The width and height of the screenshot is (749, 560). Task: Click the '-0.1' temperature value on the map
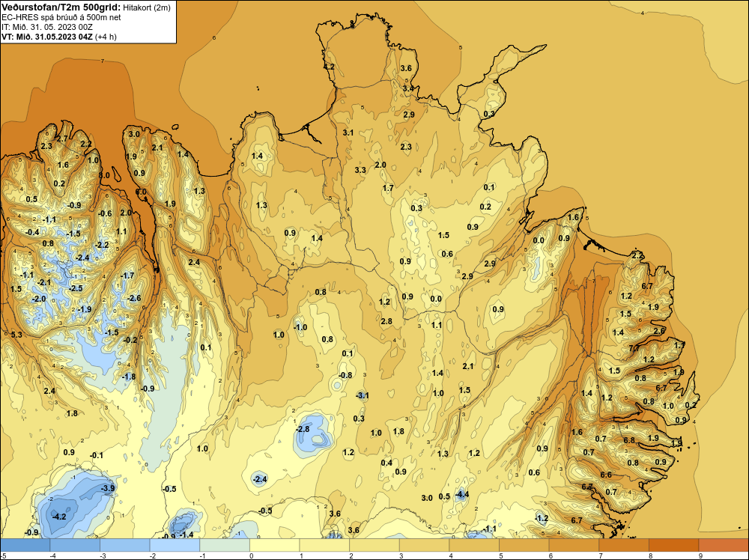pyautogui.click(x=96, y=455)
